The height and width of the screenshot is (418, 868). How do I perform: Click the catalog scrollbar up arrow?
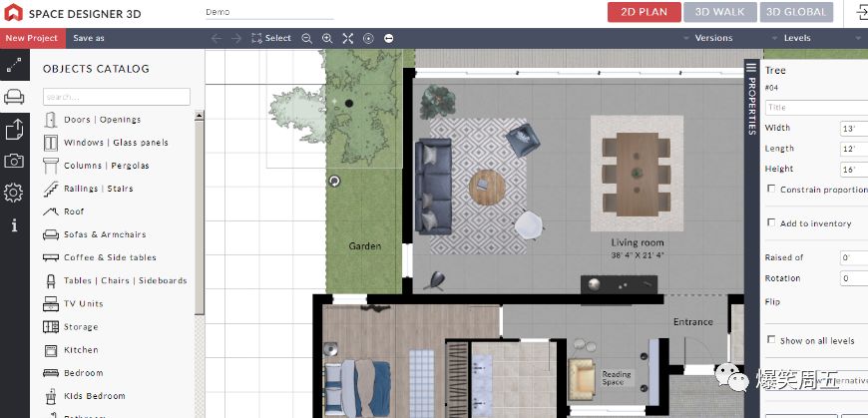(200, 115)
